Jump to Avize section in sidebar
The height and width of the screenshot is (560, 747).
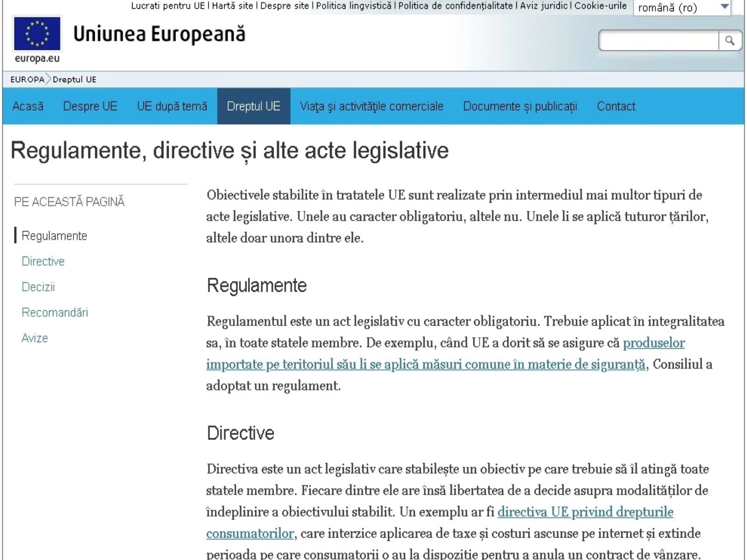pos(35,338)
